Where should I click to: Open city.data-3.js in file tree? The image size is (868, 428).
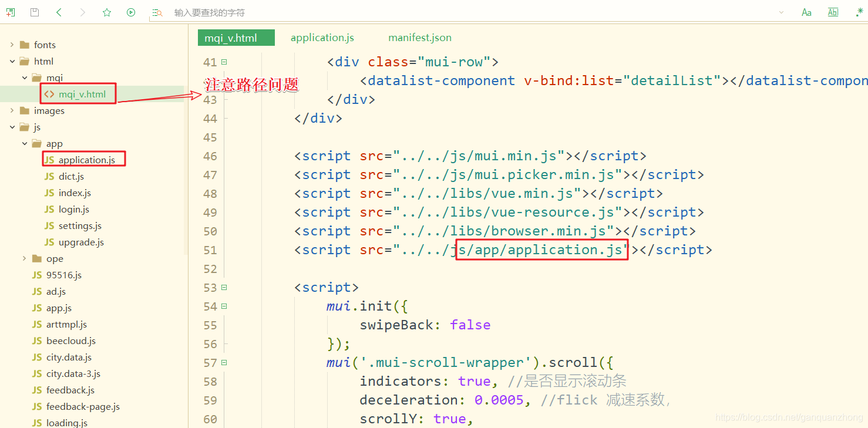click(73, 373)
